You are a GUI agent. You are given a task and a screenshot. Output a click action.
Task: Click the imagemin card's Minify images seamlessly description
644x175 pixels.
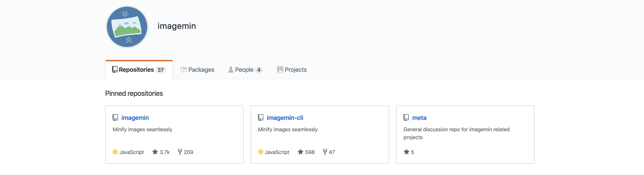pyautogui.click(x=142, y=129)
